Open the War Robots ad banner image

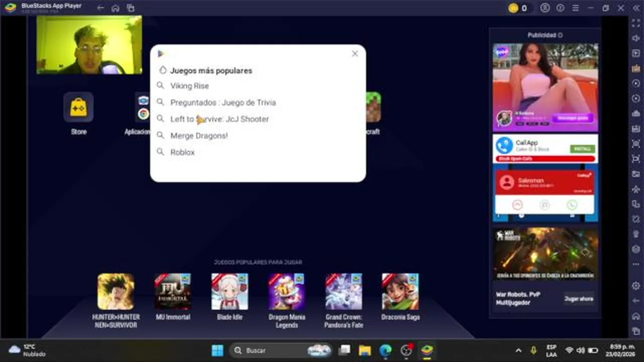point(545,254)
